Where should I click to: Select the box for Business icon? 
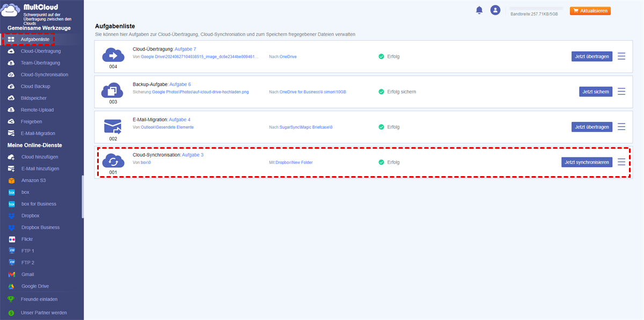pos(11,204)
